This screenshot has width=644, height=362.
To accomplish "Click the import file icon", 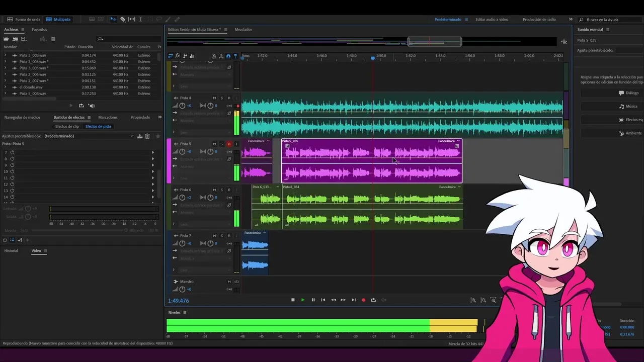I will (15, 39).
